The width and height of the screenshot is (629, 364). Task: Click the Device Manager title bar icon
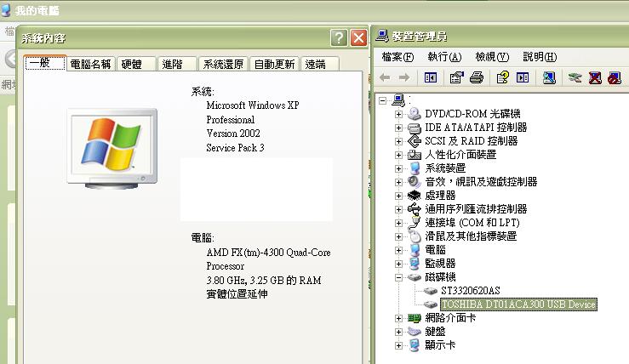[x=382, y=36]
